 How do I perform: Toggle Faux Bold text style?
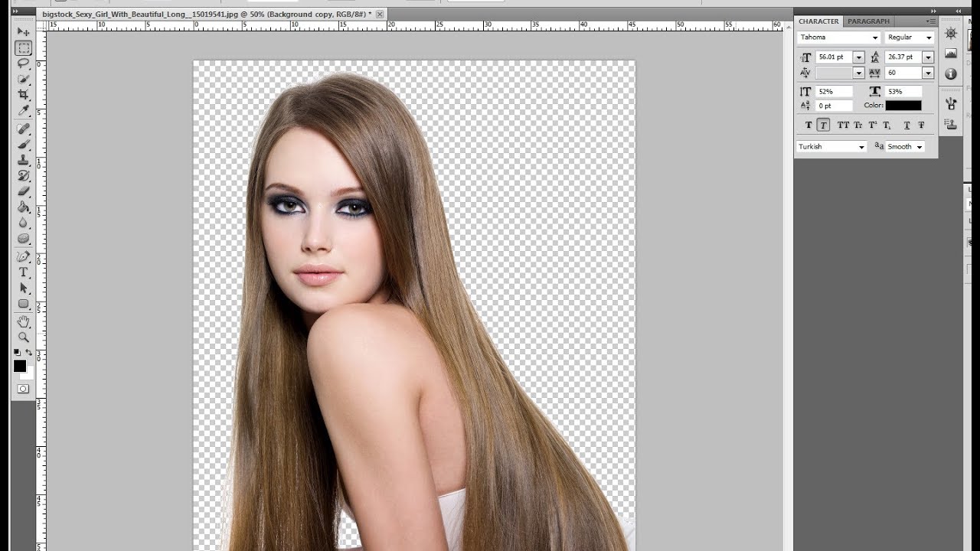pyautogui.click(x=808, y=125)
